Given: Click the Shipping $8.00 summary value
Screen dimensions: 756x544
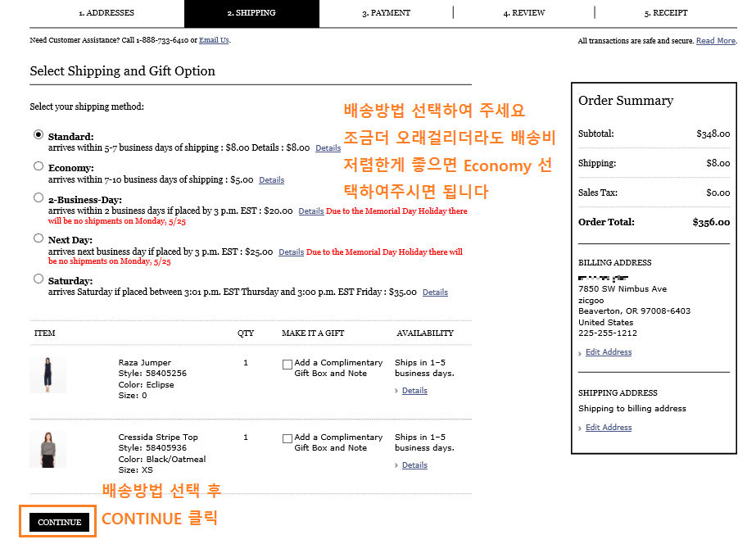Looking at the screenshot, I should [718, 164].
